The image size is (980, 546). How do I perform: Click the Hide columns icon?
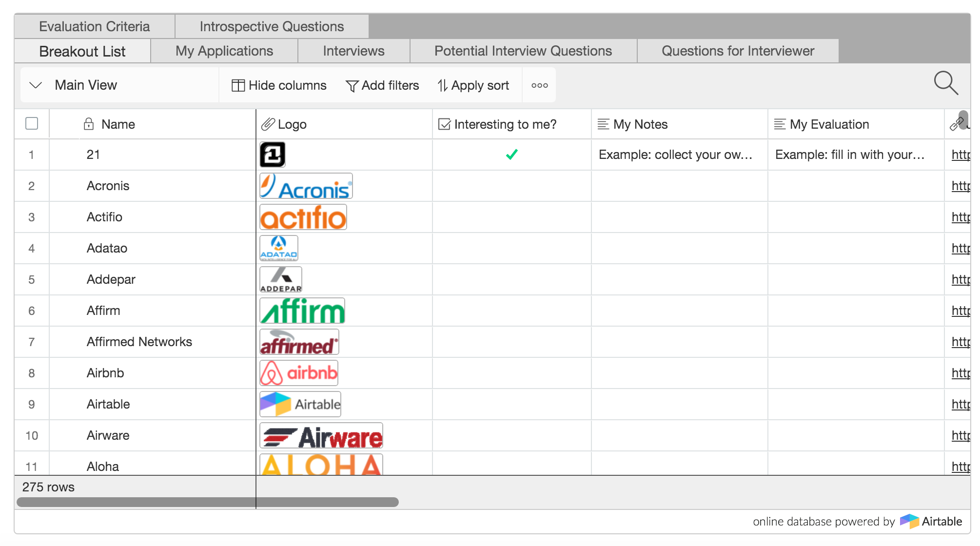[x=238, y=85]
